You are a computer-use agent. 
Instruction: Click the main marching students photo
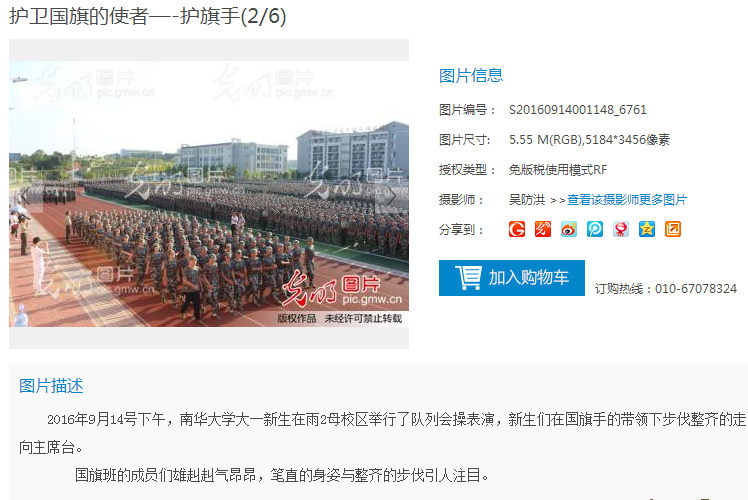[209, 194]
